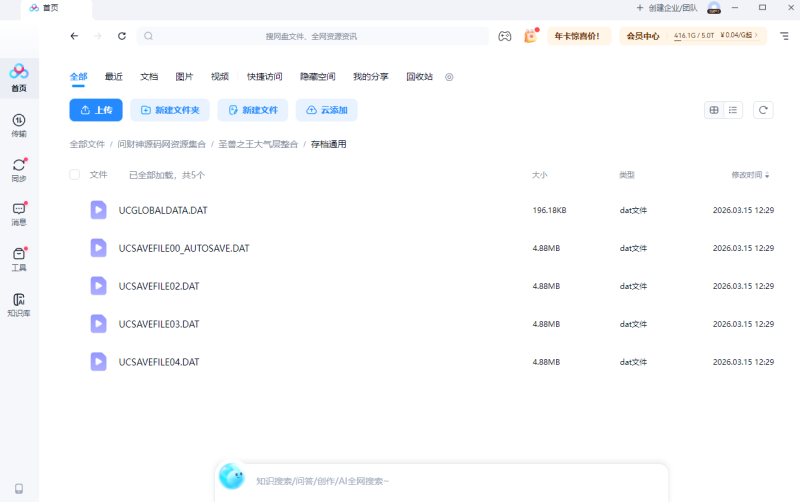Click the 新建文件夹 button

tap(170, 110)
